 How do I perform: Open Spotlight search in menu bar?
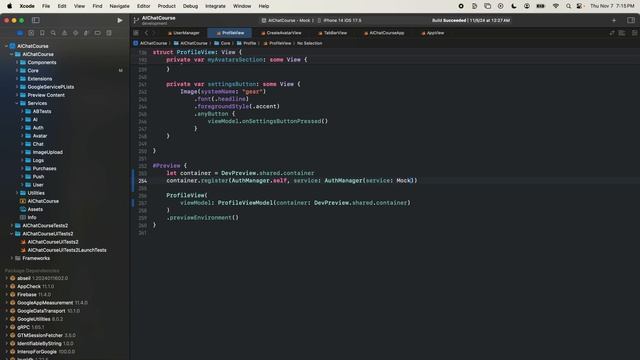tap(568, 6)
